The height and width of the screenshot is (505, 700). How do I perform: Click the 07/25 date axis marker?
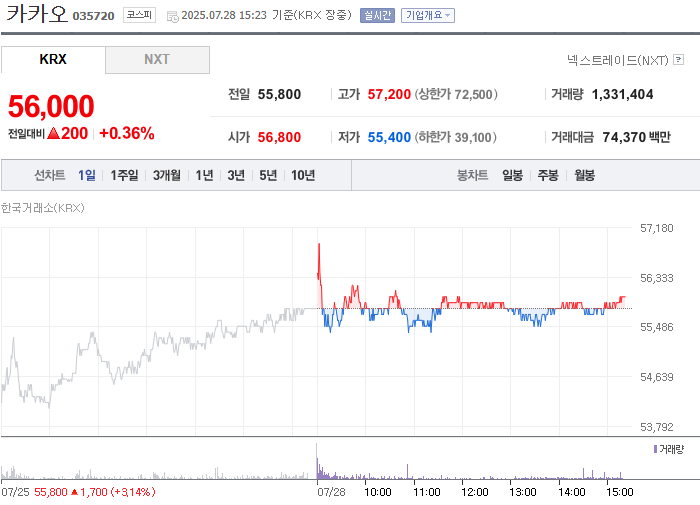(15, 492)
